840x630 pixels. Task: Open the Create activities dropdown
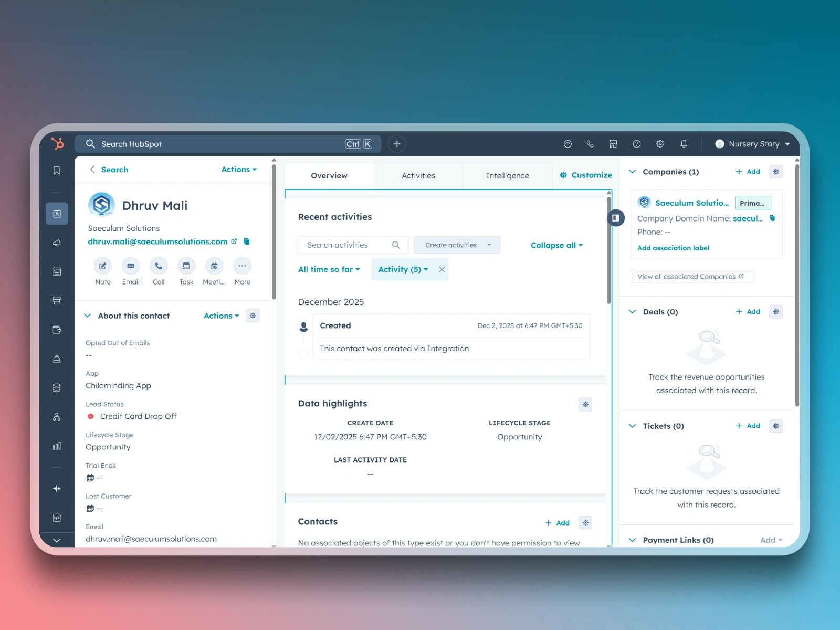pos(457,245)
